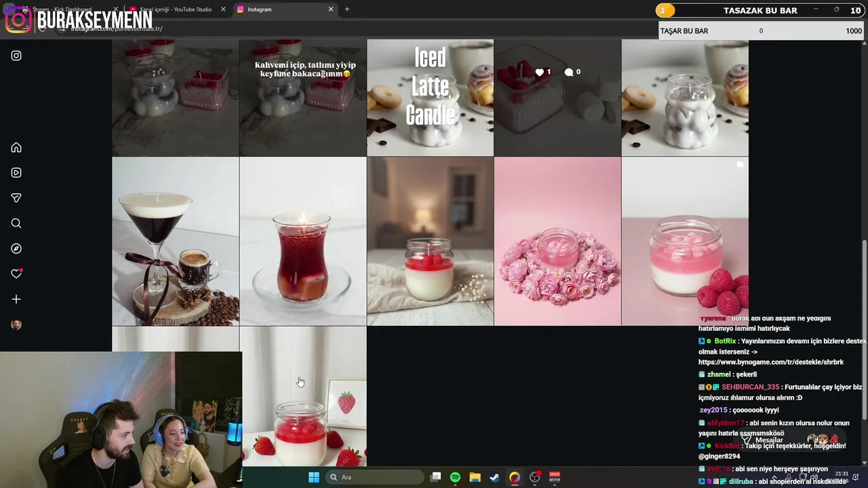Click the Create plus icon
Screen dimensions: 868x488
pos(16,299)
